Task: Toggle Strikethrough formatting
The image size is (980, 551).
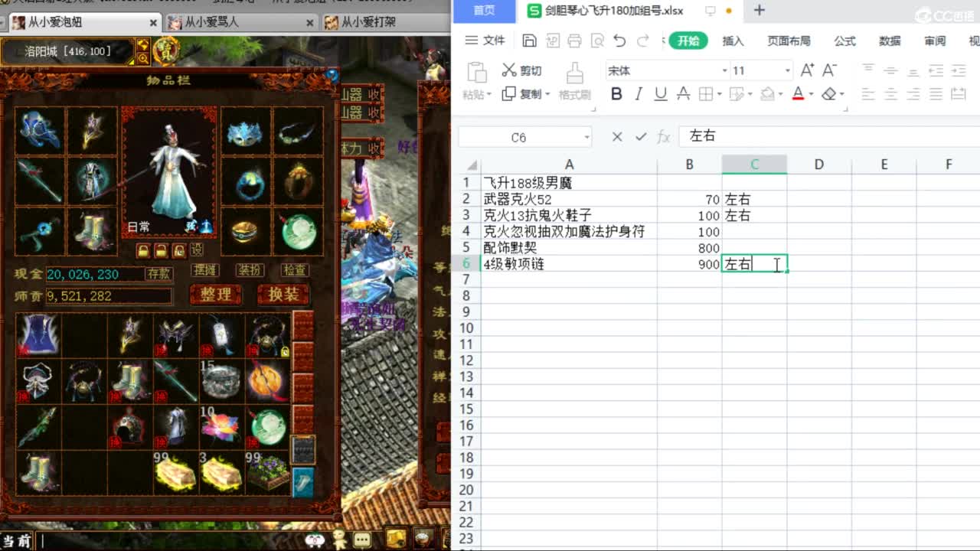Action: pyautogui.click(x=684, y=94)
